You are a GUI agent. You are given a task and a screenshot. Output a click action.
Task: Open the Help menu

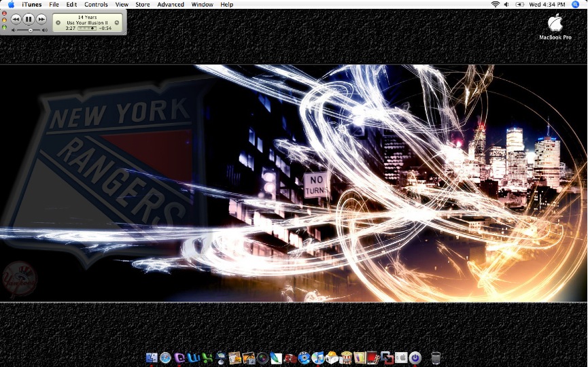point(226,5)
